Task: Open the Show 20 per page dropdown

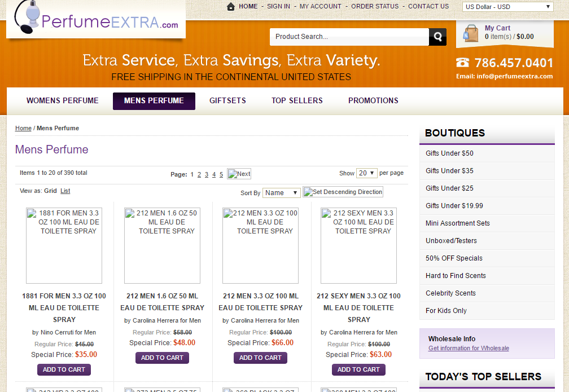Action: point(367,173)
